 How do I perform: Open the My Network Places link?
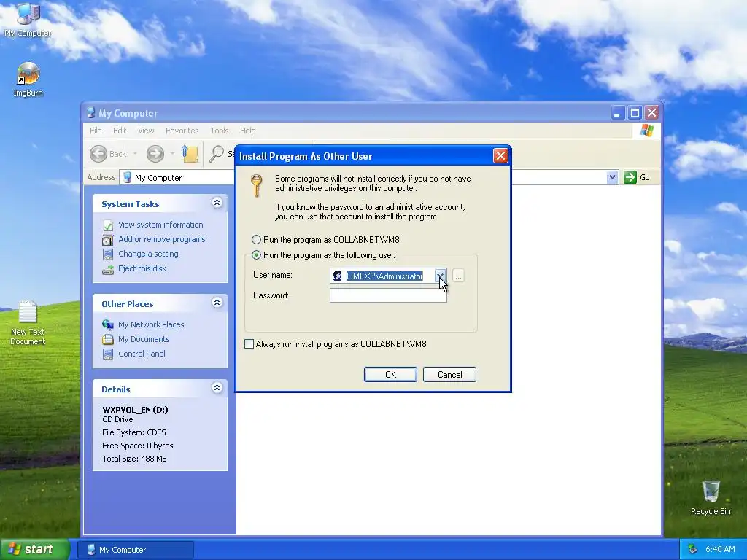pos(151,324)
